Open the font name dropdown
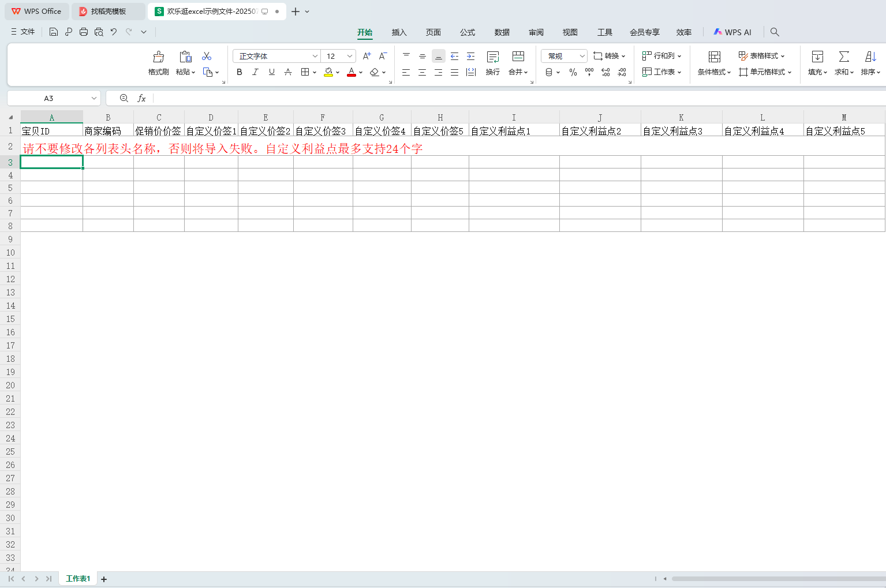Image resolution: width=886 pixels, height=588 pixels. [315, 56]
